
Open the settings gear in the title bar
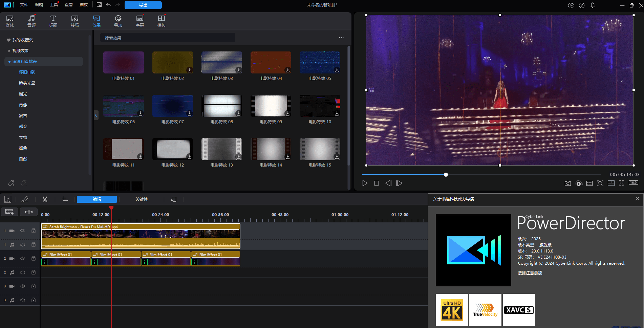pos(571,5)
